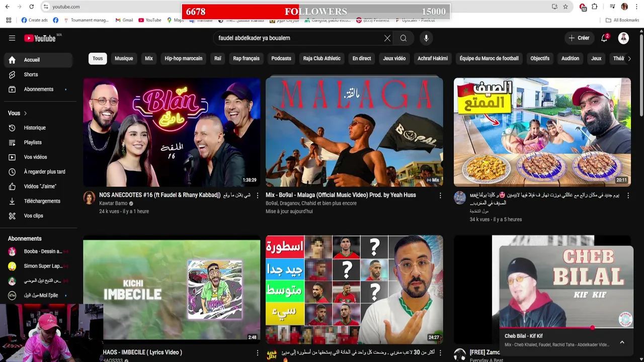Open the Simon Super Lap... subscription

pyautogui.click(x=38, y=266)
